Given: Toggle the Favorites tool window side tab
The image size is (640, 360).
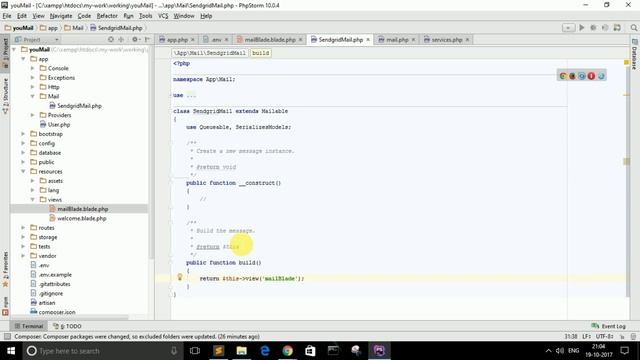Looking at the screenshot, I should pos(5,269).
